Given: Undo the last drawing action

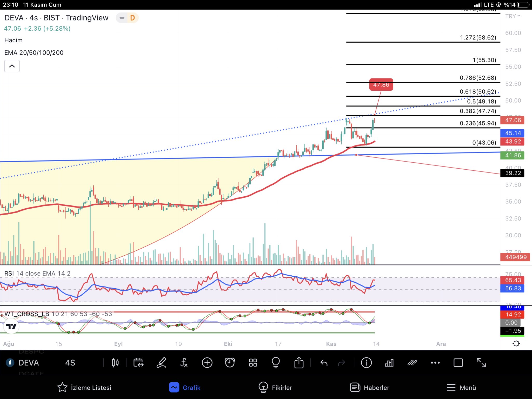Looking at the screenshot, I should (x=324, y=363).
